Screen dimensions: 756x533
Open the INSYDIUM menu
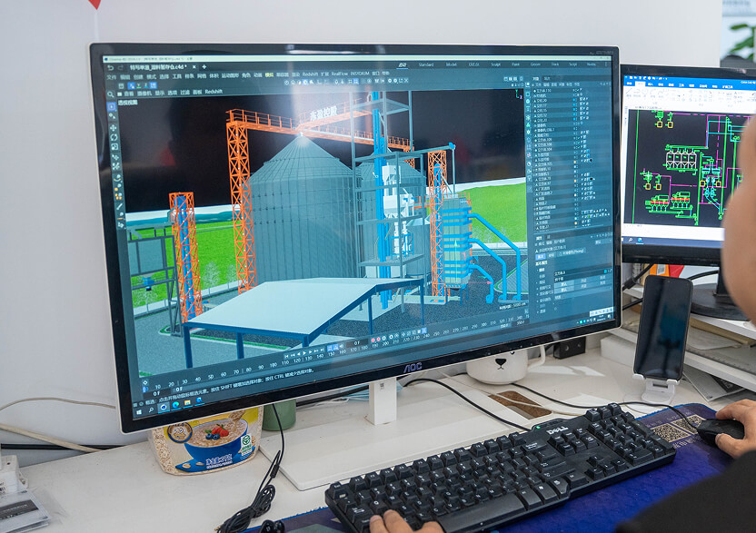(x=360, y=74)
